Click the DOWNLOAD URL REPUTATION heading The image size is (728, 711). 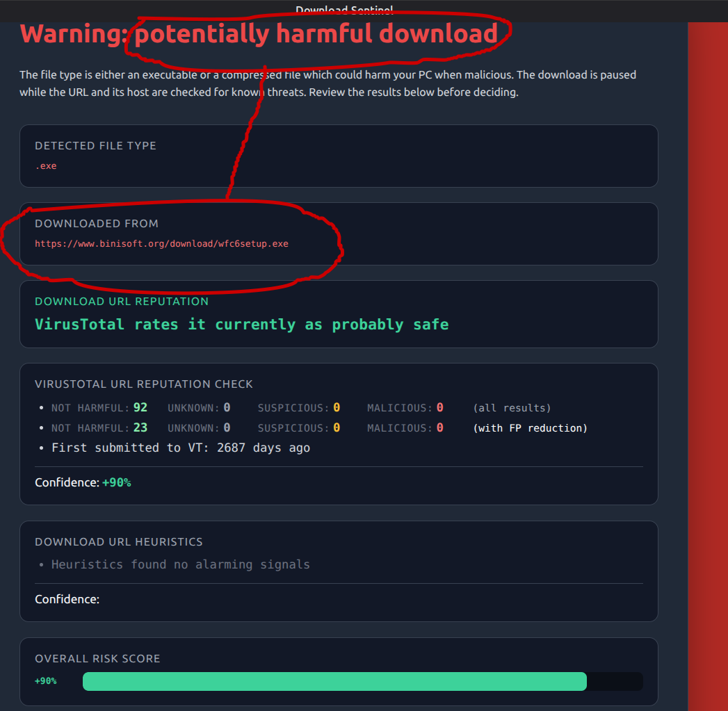click(122, 301)
